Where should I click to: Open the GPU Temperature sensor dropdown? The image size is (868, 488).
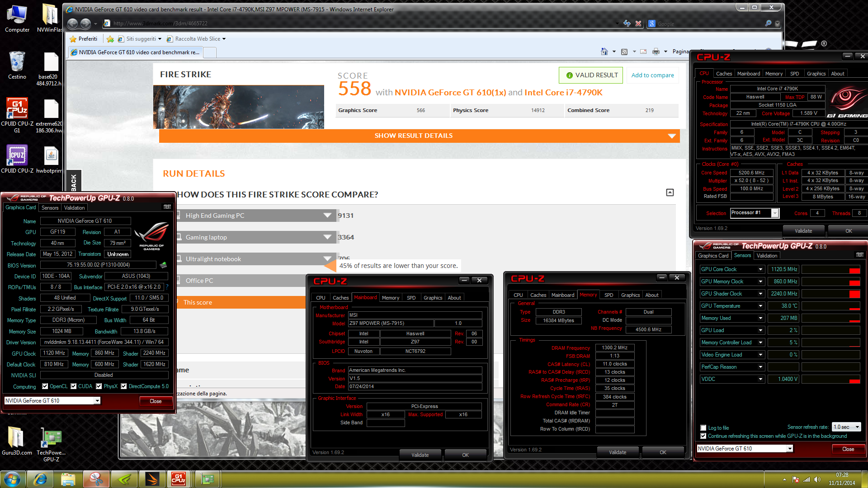click(x=760, y=306)
